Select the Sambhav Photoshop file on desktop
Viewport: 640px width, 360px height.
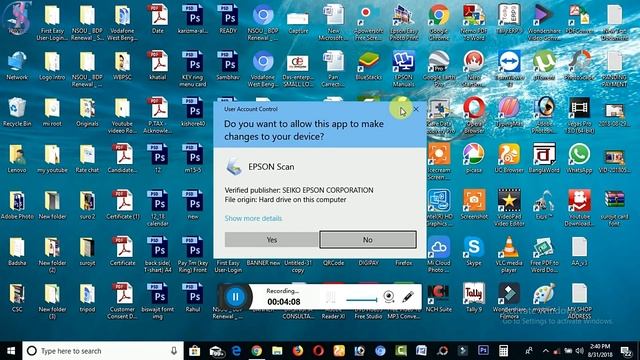coord(228,66)
